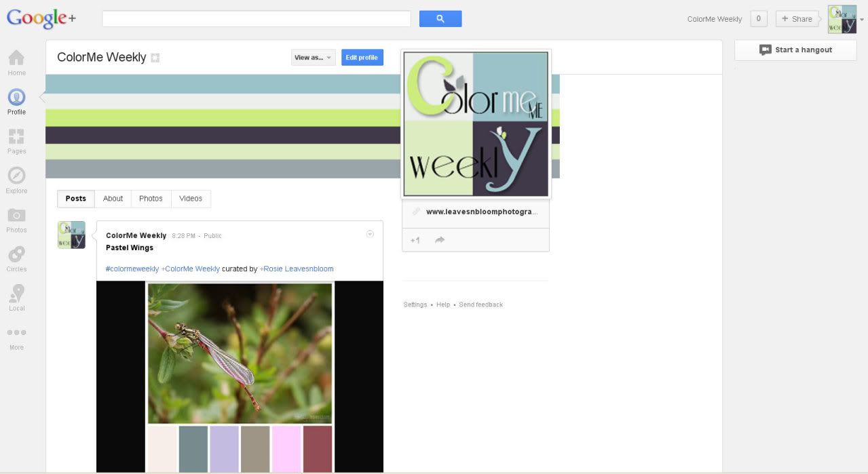This screenshot has height=474, width=868.
Task: Click the light pink color swatch
Action: (x=286, y=450)
